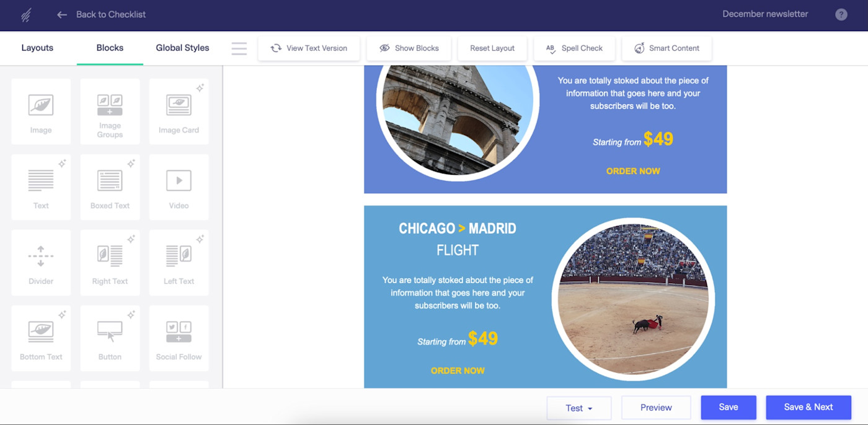Open the help question mark icon
The height and width of the screenshot is (425, 868).
coord(841,14)
